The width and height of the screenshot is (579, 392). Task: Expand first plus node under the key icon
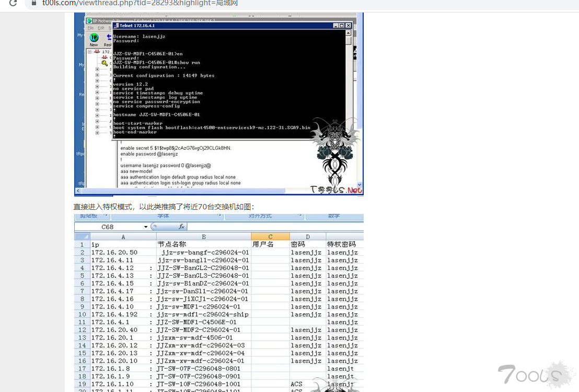click(x=97, y=69)
